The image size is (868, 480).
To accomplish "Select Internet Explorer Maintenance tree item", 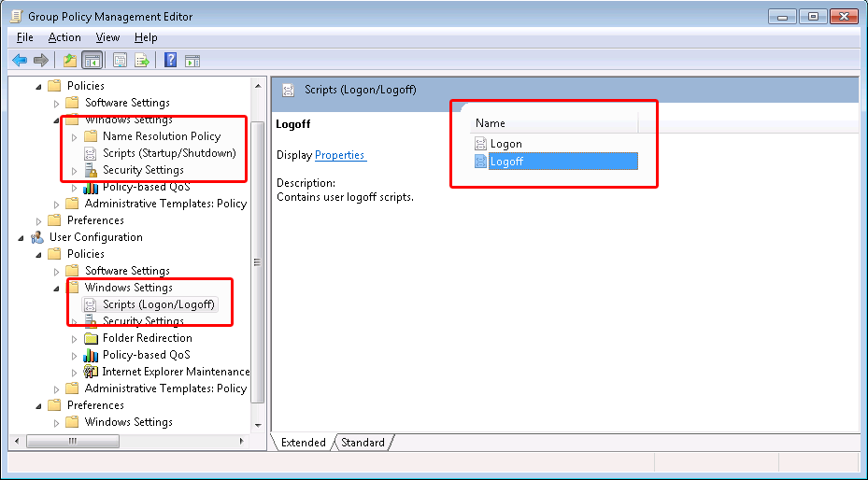I will coord(176,372).
